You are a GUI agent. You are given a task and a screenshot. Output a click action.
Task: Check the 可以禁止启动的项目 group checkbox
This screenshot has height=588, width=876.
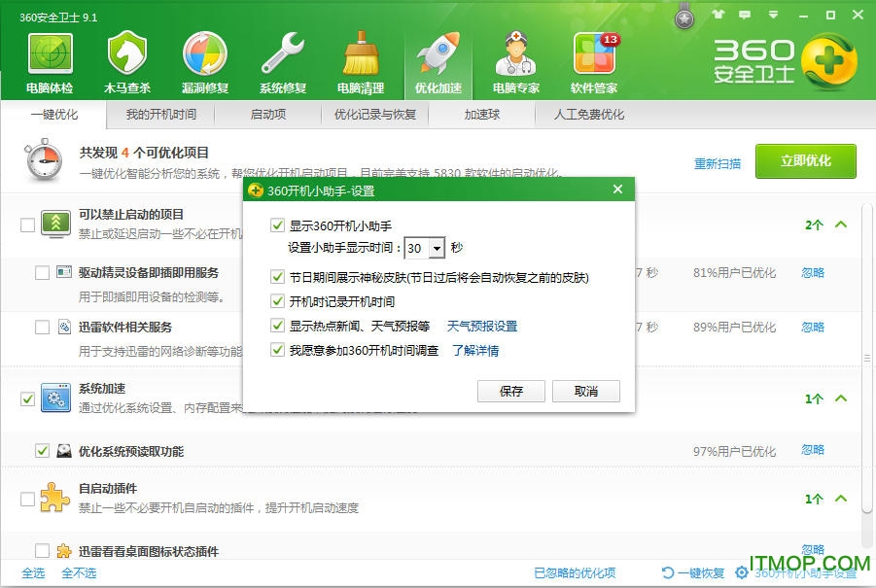point(27,225)
